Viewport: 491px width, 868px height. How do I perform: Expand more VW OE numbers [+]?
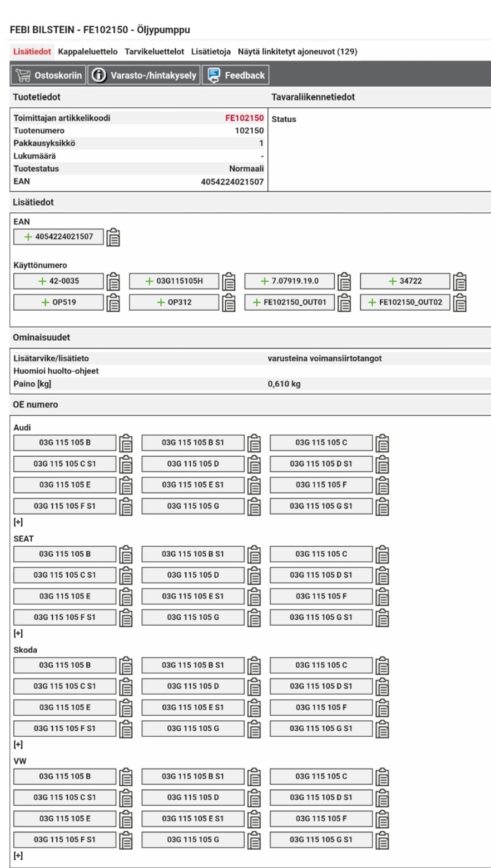18,856
